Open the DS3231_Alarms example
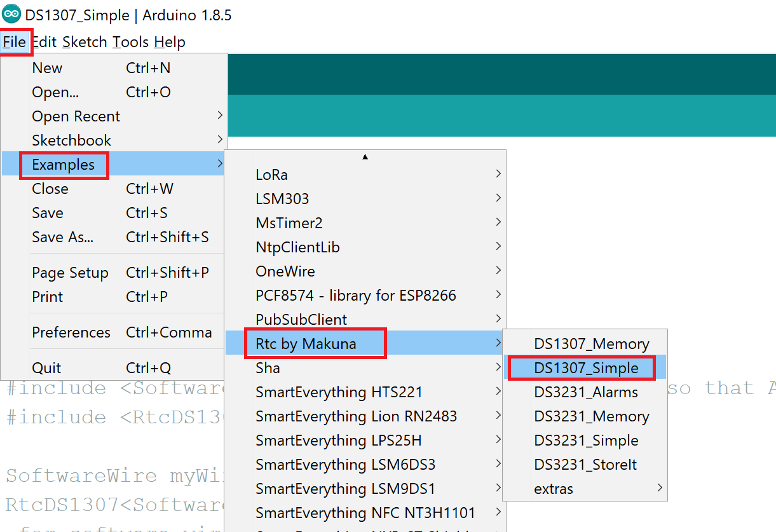The width and height of the screenshot is (776, 532). [x=585, y=392]
